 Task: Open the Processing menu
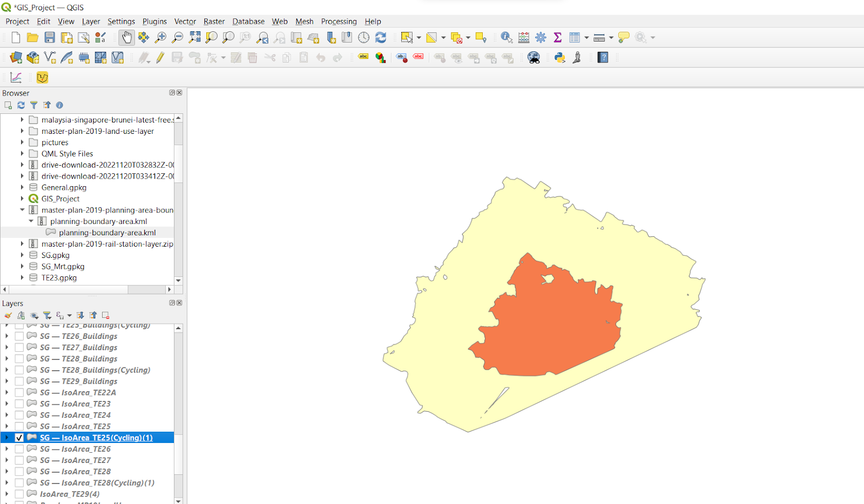[x=339, y=22]
